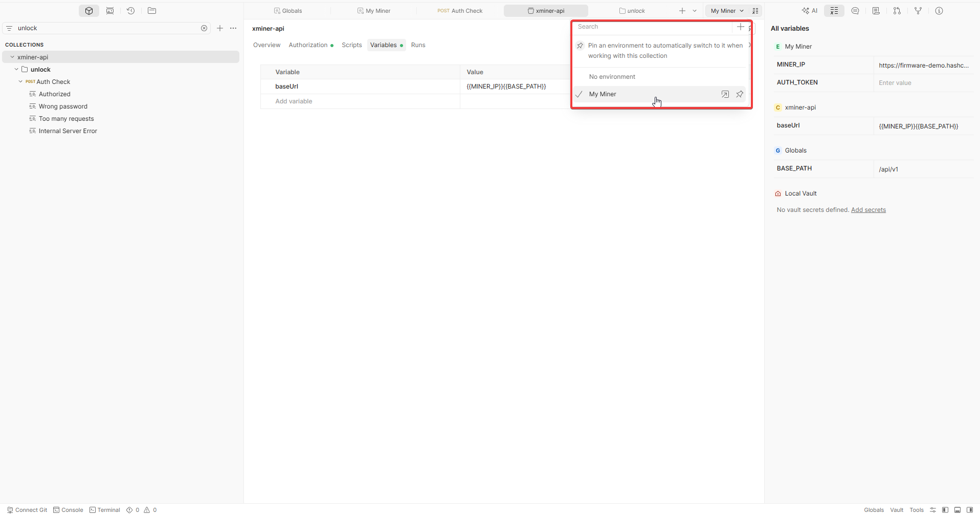Image resolution: width=980 pixels, height=516 pixels.
Task: Clear the unlock sidebar search filter
Action: [x=204, y=28]
